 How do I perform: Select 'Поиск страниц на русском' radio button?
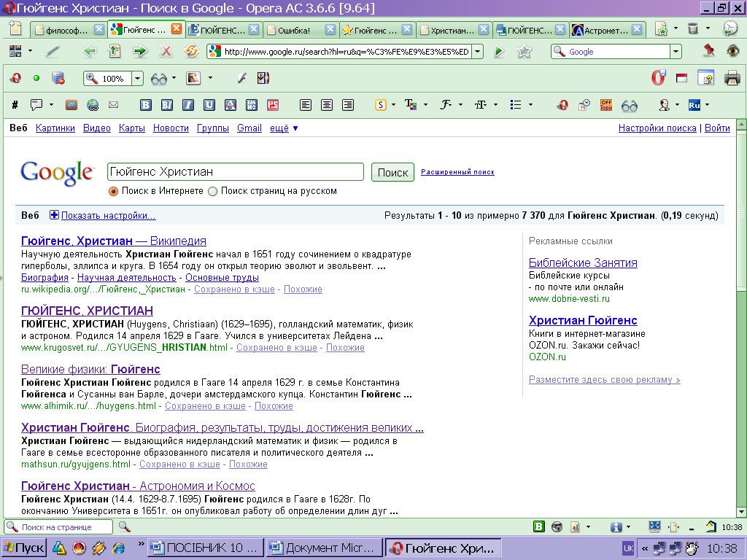(x=212, y=192)
